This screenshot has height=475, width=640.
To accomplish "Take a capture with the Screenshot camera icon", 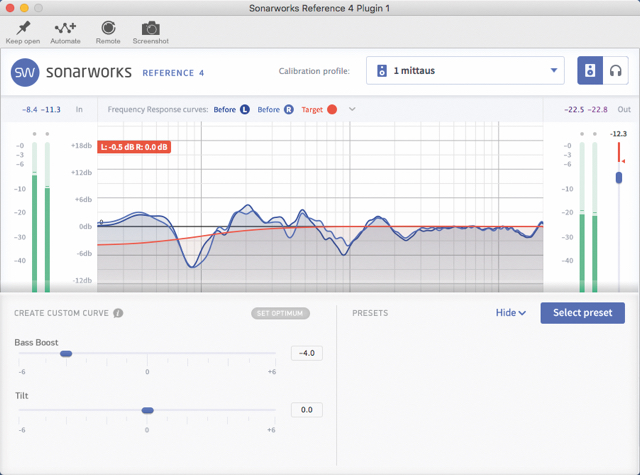I will click(x=151, y=28).
